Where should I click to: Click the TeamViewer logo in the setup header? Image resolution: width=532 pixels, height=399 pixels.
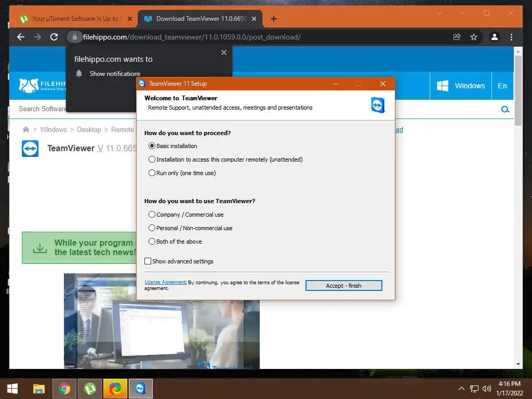pyautogui.click(x=378, y=105)
